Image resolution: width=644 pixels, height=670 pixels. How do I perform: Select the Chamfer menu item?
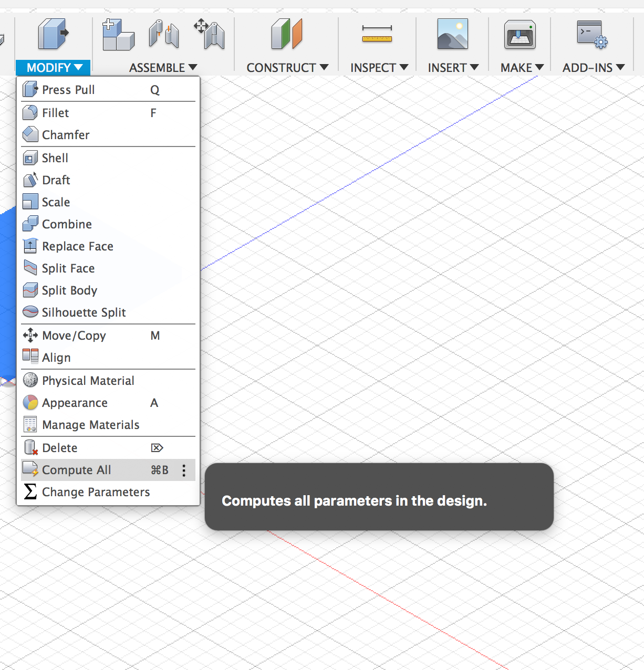(108, 135)
